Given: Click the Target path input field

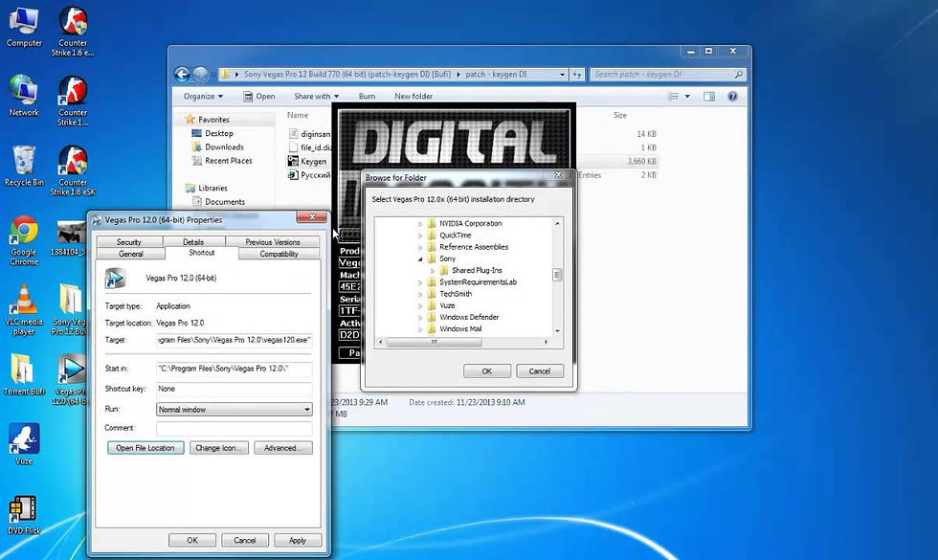Looking at the screenshot, I should (234, 340).
